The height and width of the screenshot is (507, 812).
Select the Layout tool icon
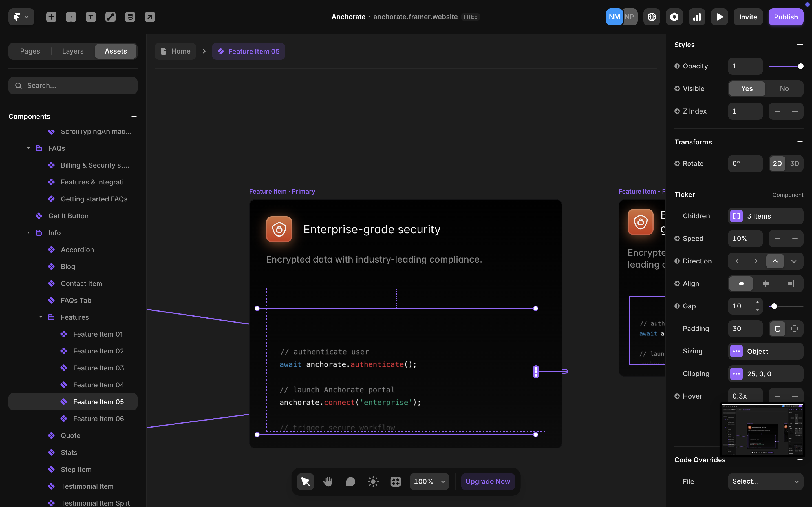pyautogui.click(x=71, y=17)
